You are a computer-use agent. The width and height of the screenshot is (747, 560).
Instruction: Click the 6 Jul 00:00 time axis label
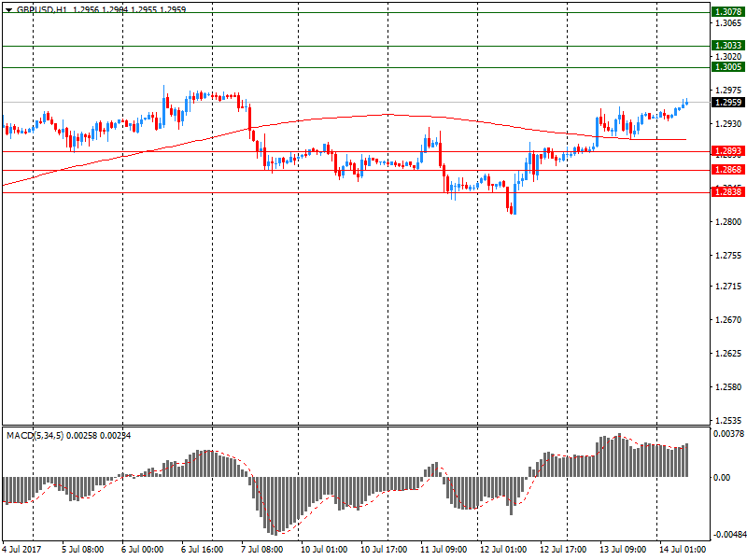(143, 549)
